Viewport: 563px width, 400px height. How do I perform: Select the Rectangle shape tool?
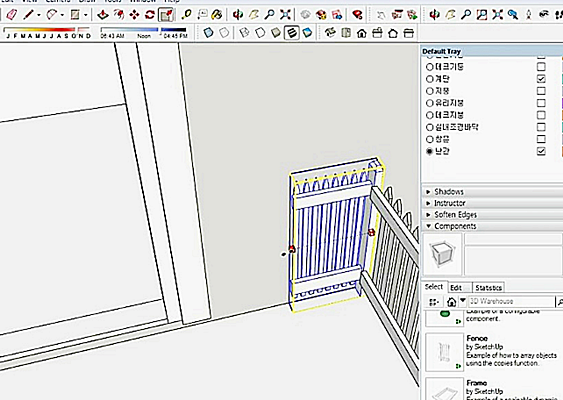[75, 14]
